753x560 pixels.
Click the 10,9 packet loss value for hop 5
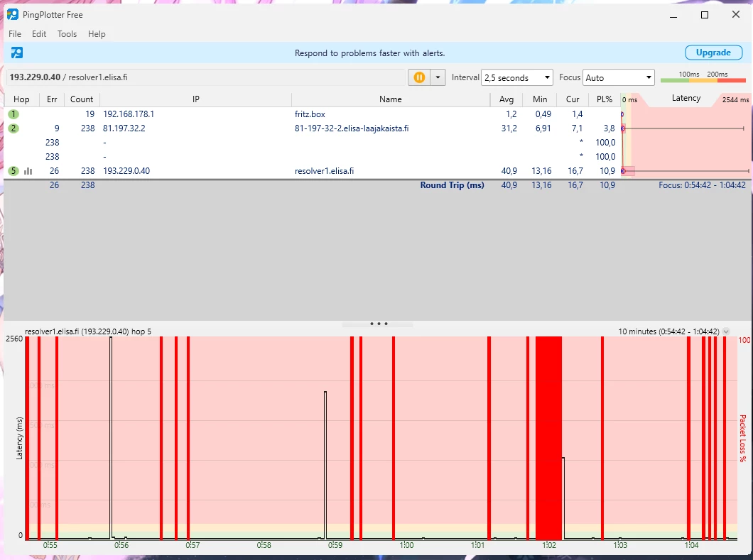(607, 171)
